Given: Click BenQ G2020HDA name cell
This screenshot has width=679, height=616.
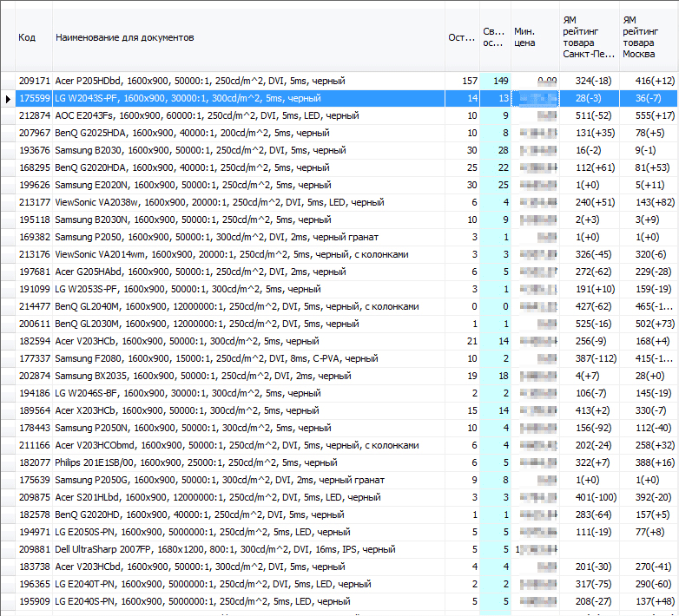Looking at the screenshot, I should pos(248,167).
